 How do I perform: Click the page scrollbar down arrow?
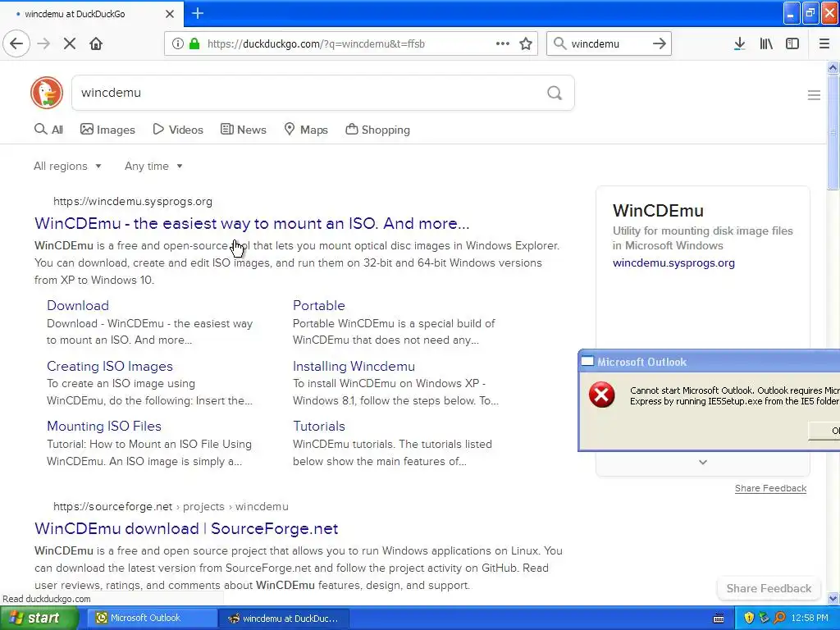[x=833, y=598]
